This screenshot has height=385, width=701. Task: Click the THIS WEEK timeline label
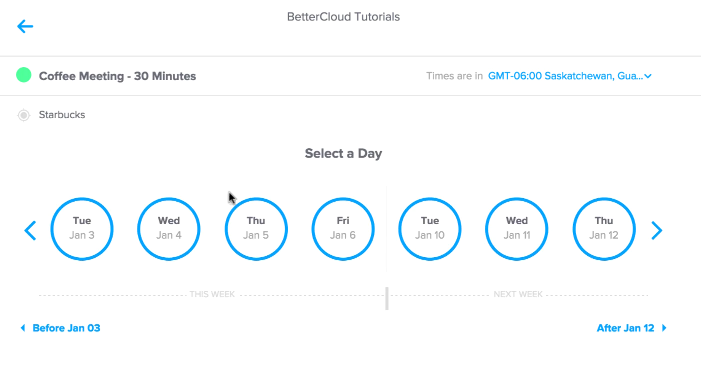[212, 294]
